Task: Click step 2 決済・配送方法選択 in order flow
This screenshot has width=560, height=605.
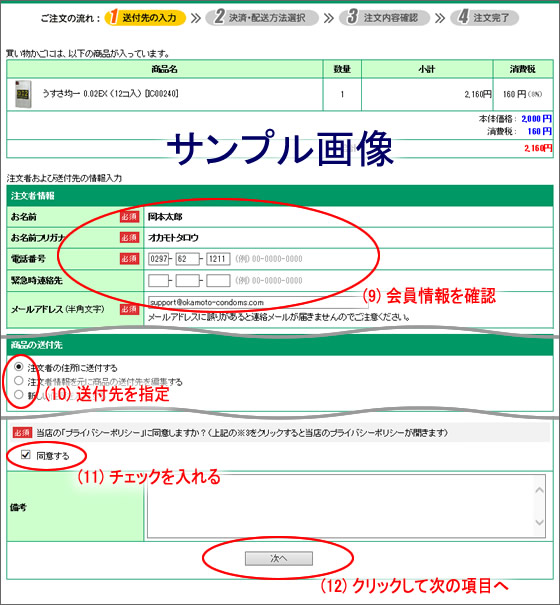Action: point(262,17)
